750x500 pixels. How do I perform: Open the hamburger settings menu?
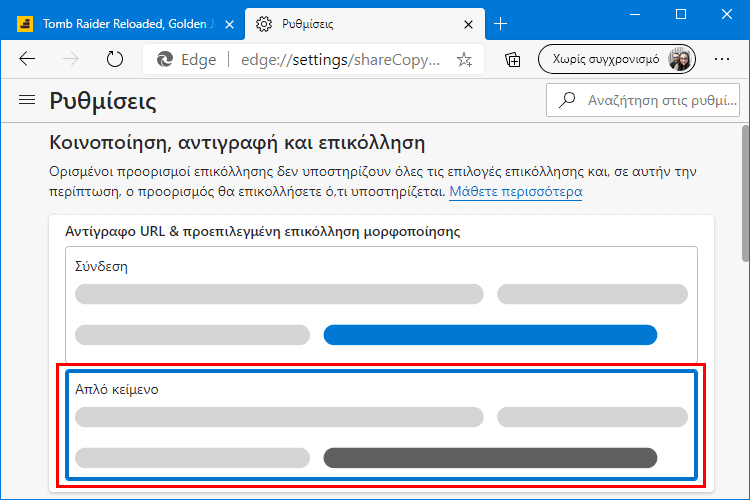click(x=27, y=100)
